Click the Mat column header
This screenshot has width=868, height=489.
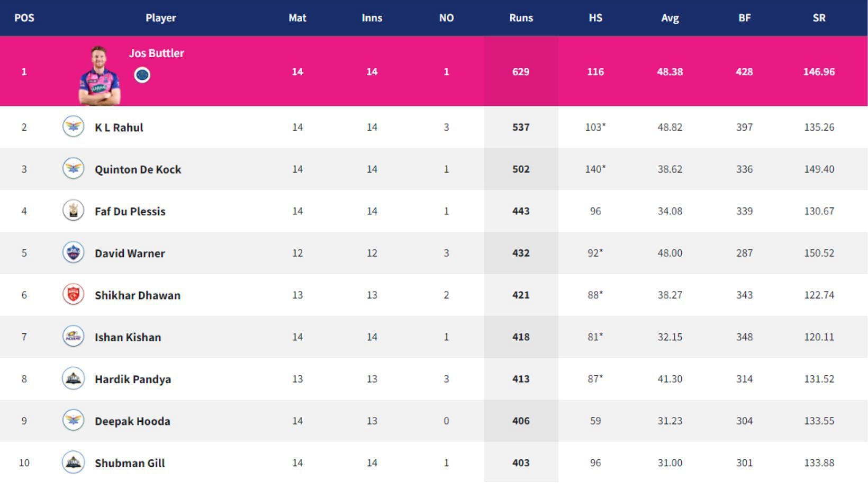(x=297, y=17)
